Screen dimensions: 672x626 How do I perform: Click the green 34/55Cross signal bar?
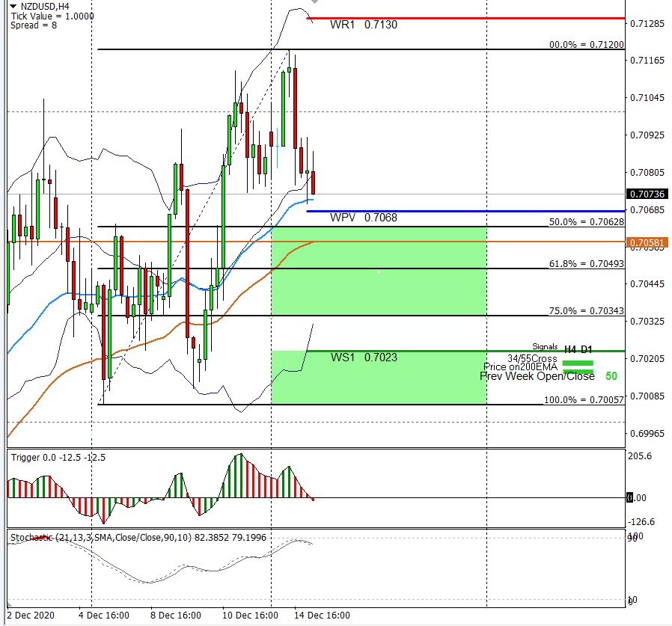point(577,363)
